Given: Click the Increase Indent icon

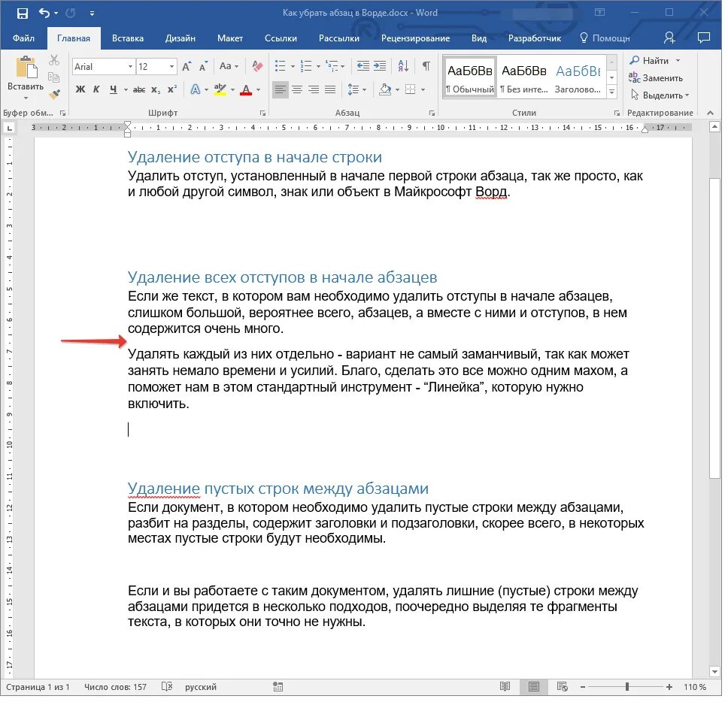Looking at the screenshot, I should pyautogui.click(x=380, y=66).
